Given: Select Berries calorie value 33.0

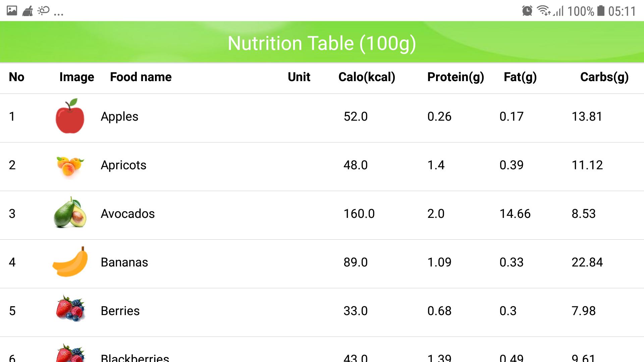Looking at the screenshot, I should 356,311.
